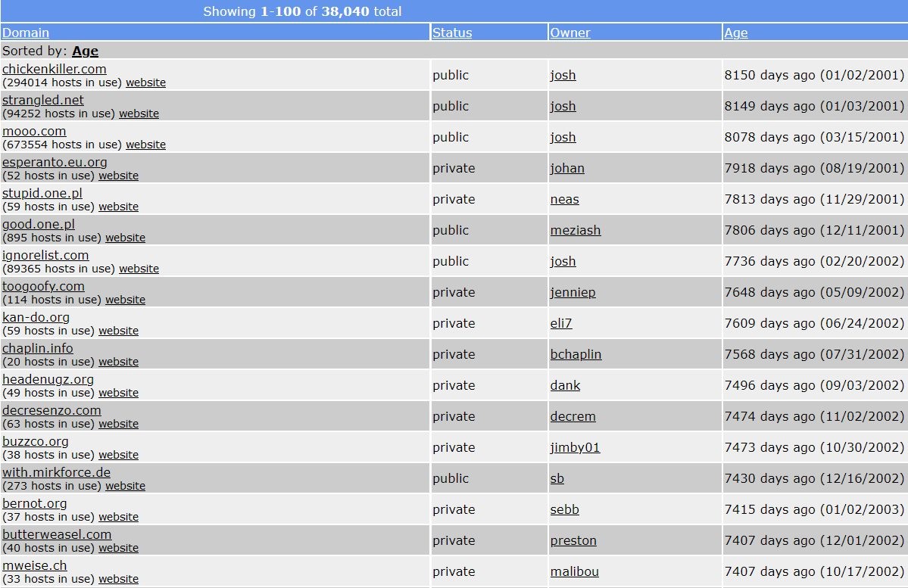Follow website link under chaplin.info
Viewport: 908px width, 588px height.
[119, 362]
